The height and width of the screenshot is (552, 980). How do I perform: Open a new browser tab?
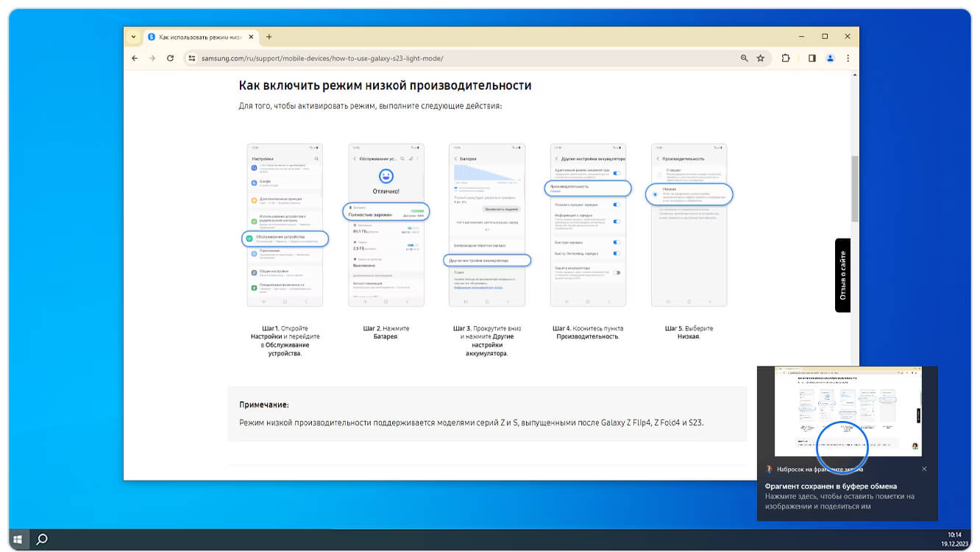[269, 37]
